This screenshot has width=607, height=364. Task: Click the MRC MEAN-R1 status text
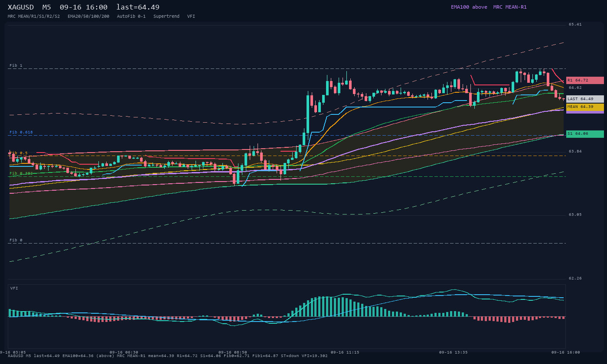point(510,7)
